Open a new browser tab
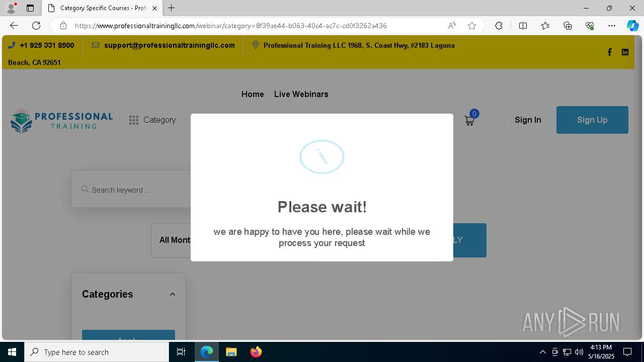Viewport: 644px width, 362px height. (172, 8)
